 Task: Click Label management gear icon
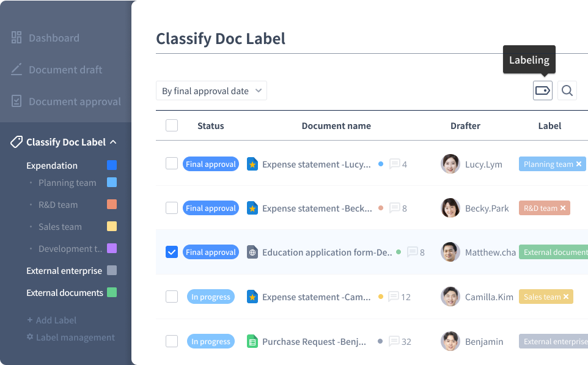pyautogui.click(x=29, y=337)
